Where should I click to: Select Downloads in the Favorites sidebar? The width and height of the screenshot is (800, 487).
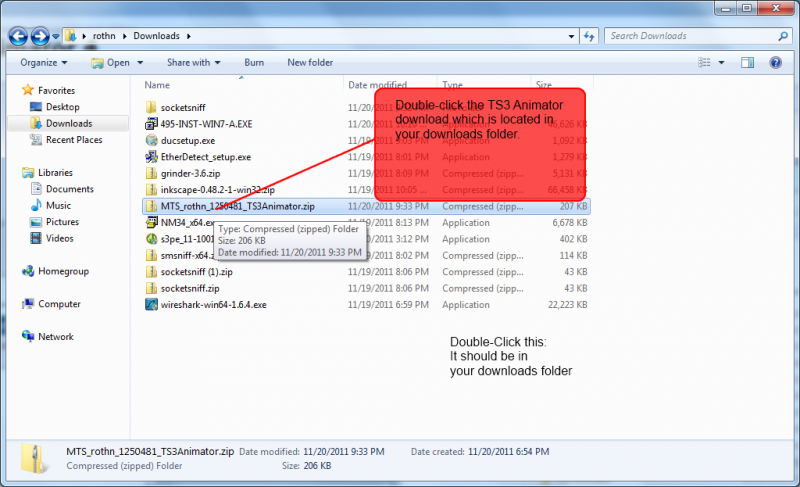(68, 124)
